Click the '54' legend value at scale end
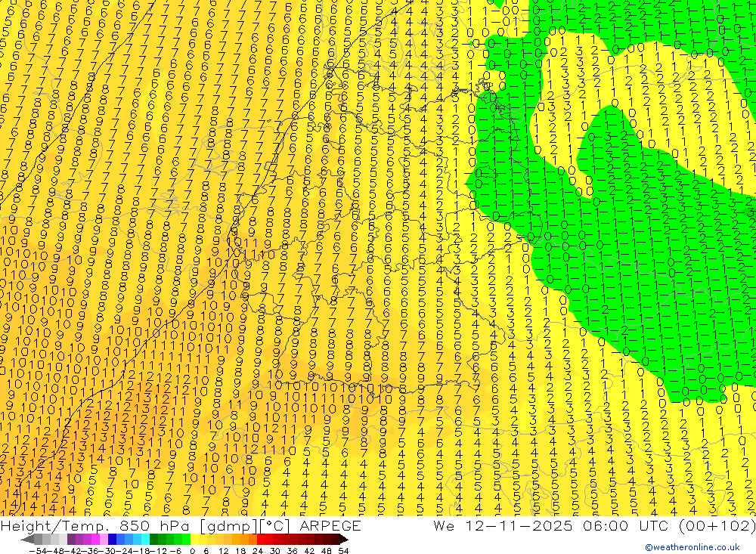756x554 pixels. point(343,551)
